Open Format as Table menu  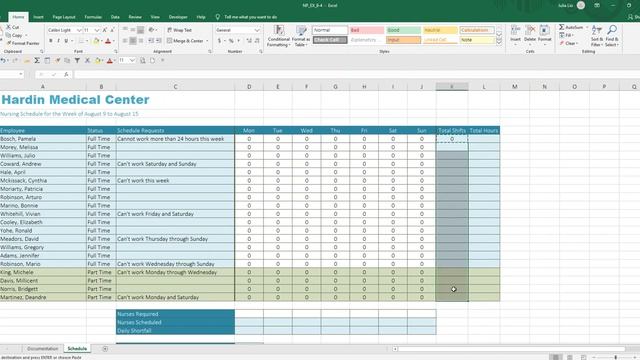tap(301, 36)
